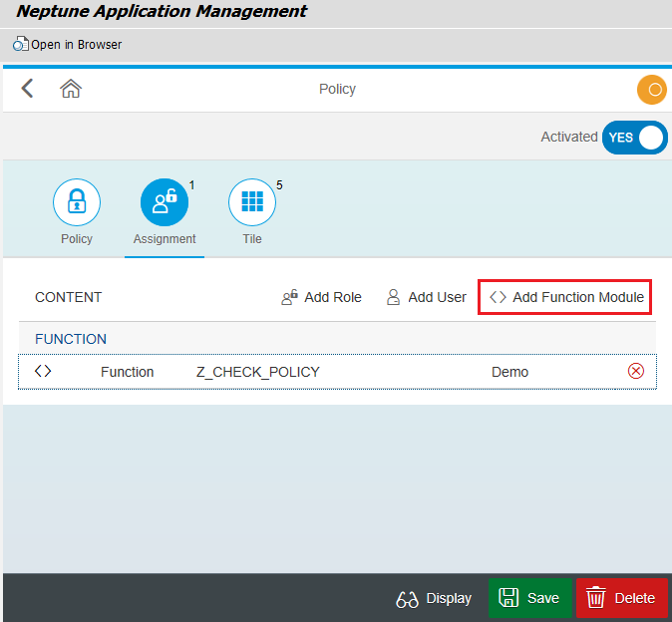Switch to the Assignment tab
The height and width of the screenshot is (622, 672).
[x=165, y=212]
